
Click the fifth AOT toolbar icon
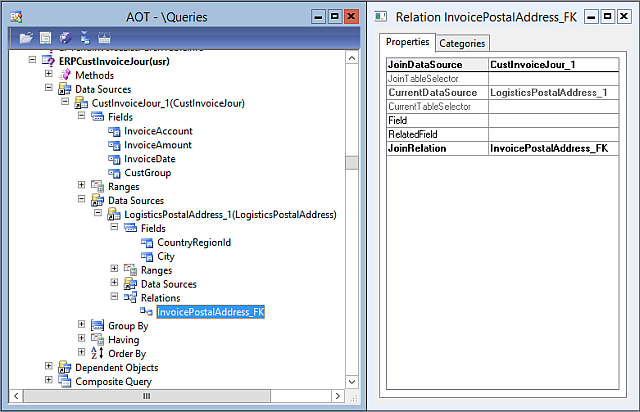(103, 38)
